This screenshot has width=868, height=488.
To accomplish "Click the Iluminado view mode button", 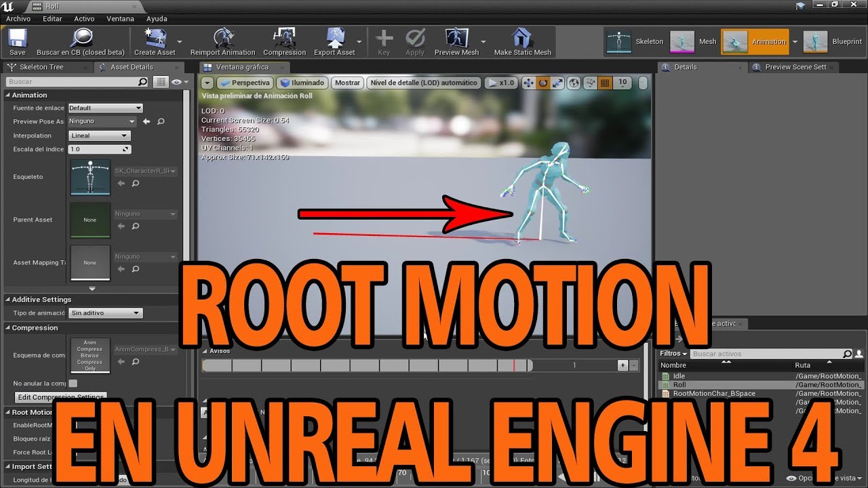I will point(302,83).
